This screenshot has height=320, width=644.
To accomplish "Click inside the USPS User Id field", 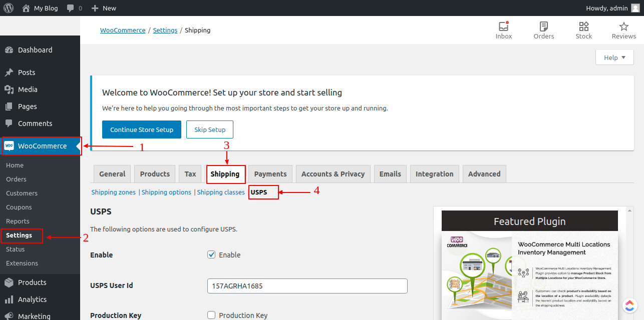I will click(307, 286).
